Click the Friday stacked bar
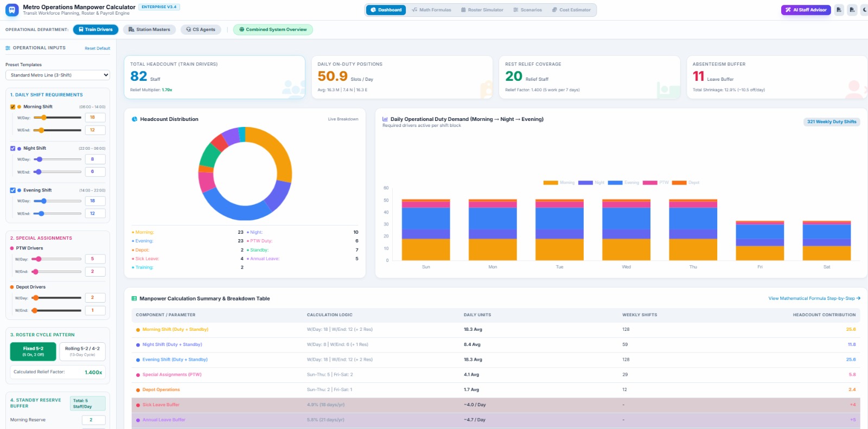 pos(760,241)
